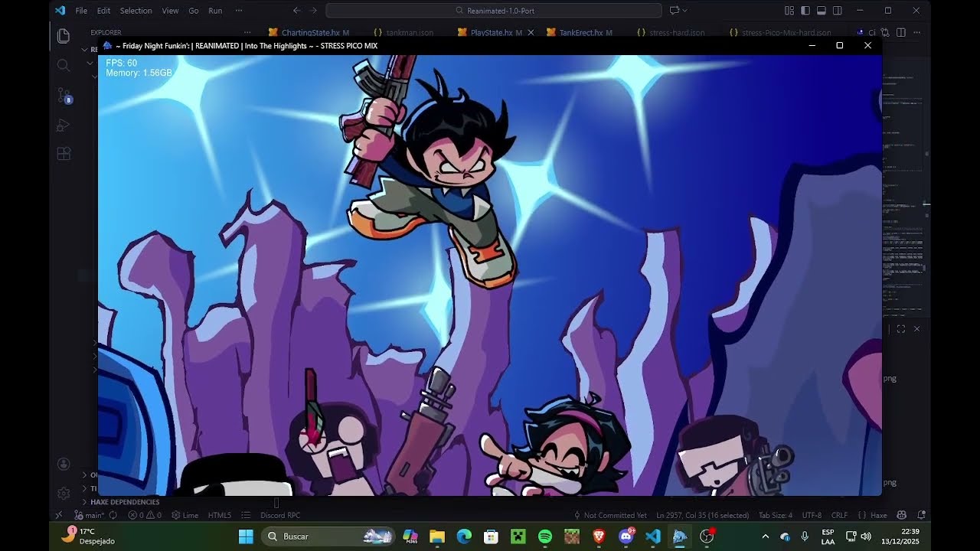Click the Reanimated-1.0-Port command search box
This screenshot has height=551, width=980.
[x=494, y=11]
